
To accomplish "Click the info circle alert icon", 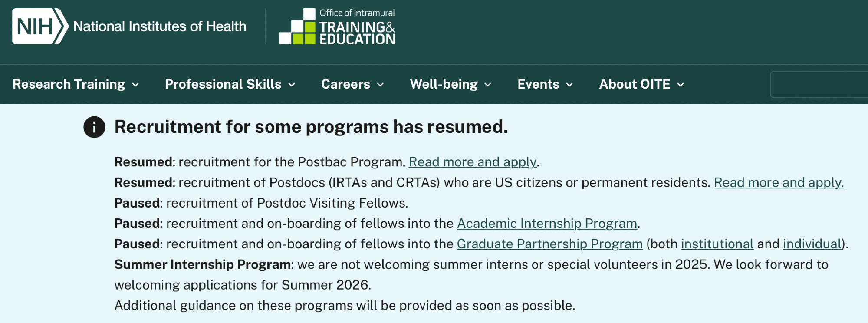I will point(94,127).
